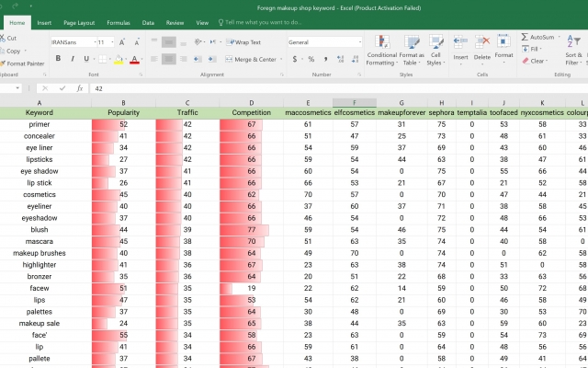Click the Insert cells button

460,49
